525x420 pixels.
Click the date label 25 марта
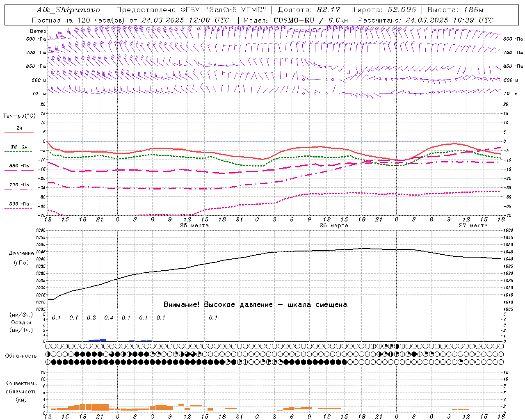[194, 226]
